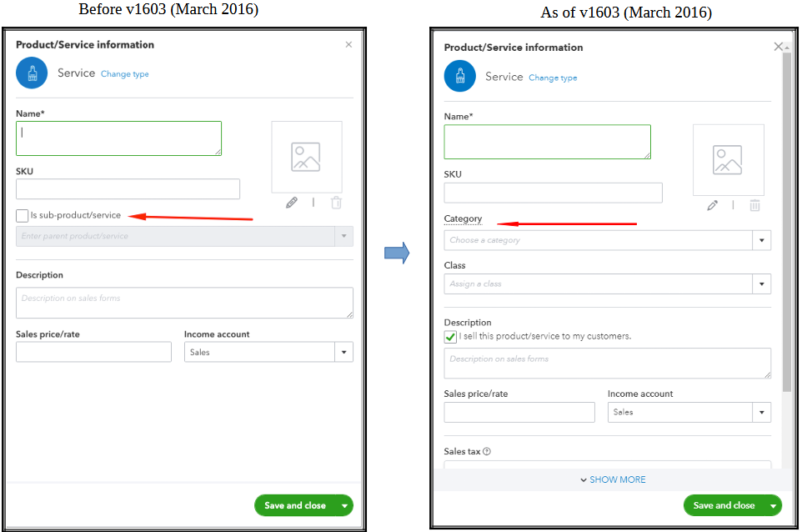Click the Sales price/rate field in left dialog
802x532 pixels.
[x=93, y=352]
